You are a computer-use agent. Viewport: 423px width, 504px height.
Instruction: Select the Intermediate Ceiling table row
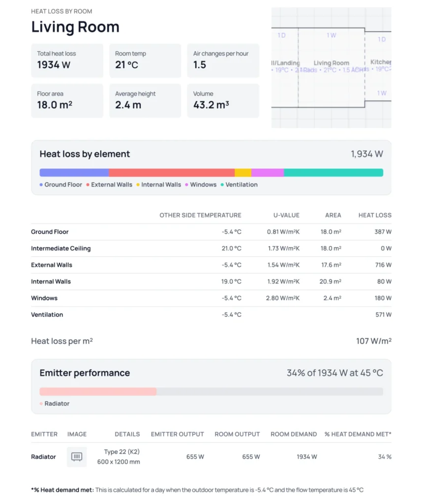pos(211,249)
